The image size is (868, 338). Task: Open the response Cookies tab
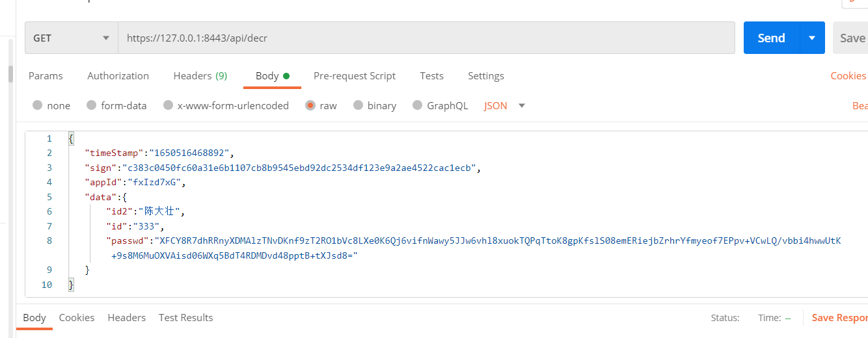pos(77,318)
